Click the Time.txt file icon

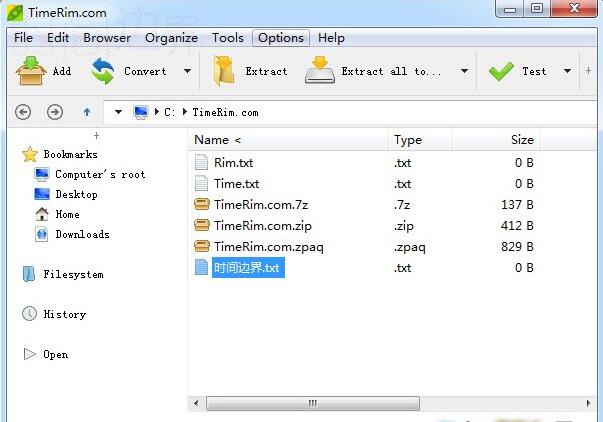202,183
